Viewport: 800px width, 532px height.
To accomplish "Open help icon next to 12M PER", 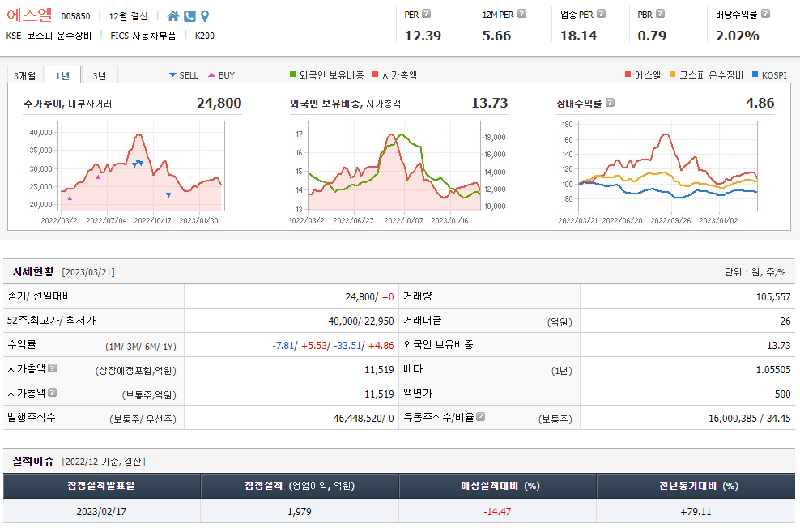I will (521, 14).
